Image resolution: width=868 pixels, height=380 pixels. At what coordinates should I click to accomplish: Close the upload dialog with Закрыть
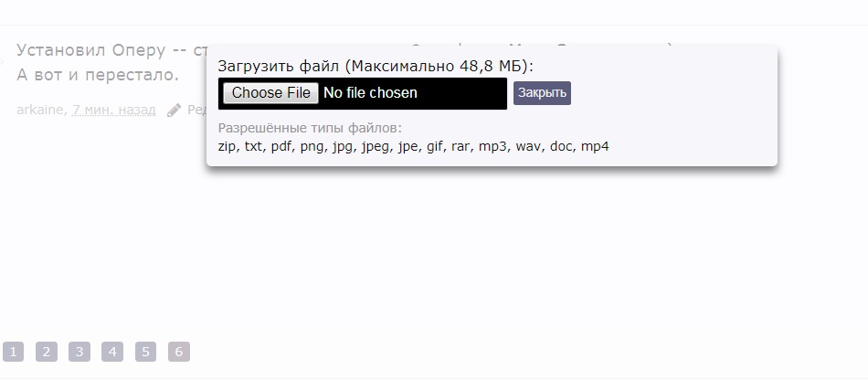tap(542, 92)
